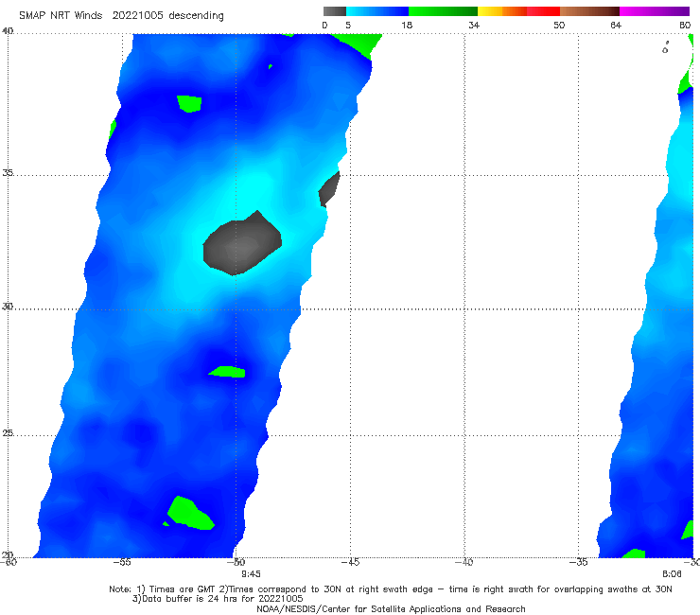
Task: Click the large dark gray low-wind blob at map center
Action: (x=242, y=243)
